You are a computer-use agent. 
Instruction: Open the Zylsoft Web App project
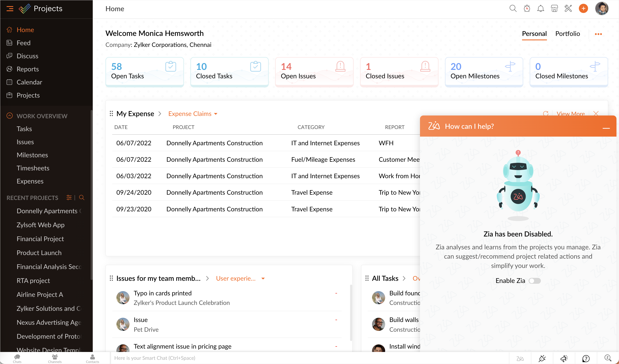[41, 225]
